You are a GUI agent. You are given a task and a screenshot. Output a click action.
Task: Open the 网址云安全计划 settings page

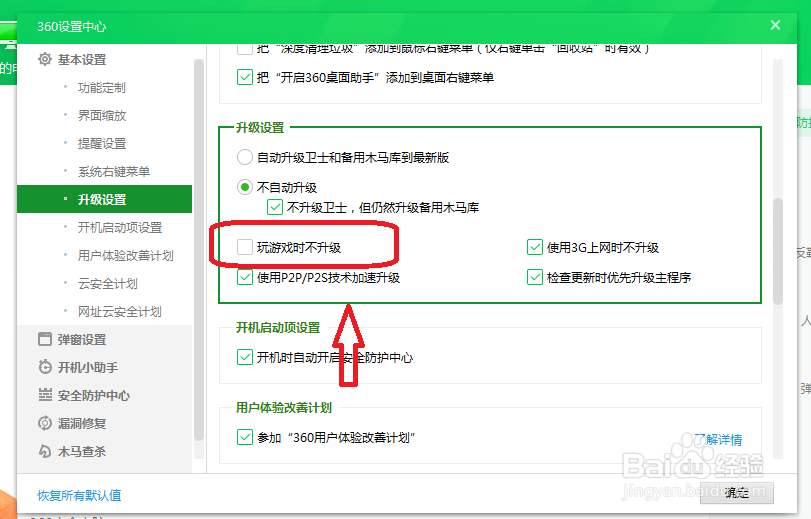(x=119, y=312)
